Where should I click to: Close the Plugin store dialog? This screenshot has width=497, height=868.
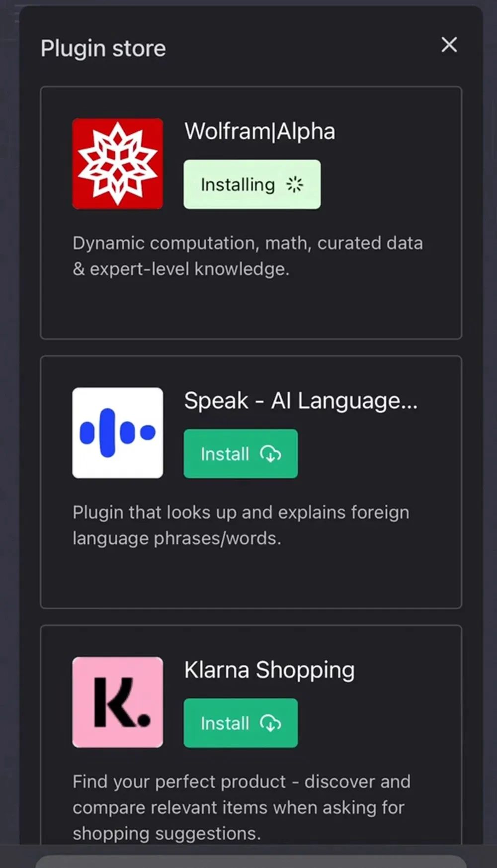click(449, 45)
